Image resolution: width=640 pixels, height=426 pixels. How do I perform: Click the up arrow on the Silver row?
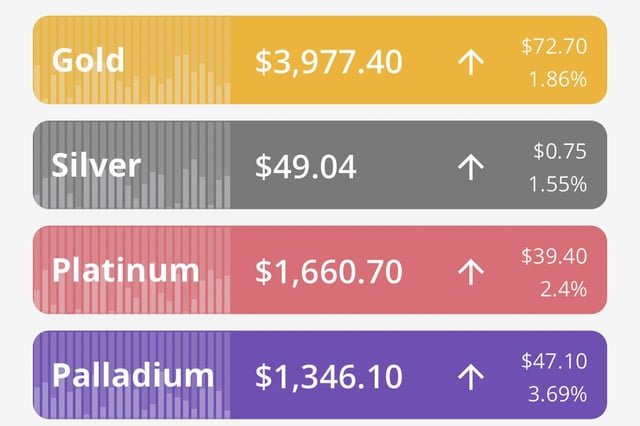tap(470, 167)
